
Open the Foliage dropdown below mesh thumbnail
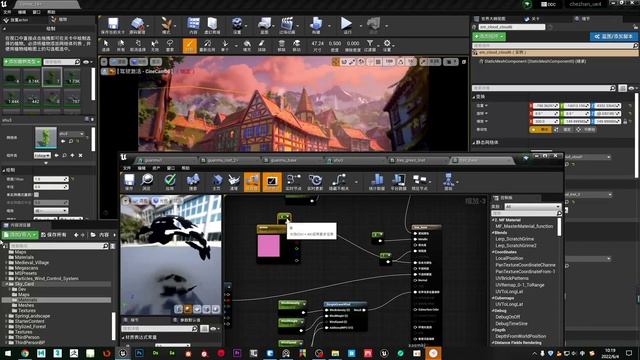(x=42, y=156)
